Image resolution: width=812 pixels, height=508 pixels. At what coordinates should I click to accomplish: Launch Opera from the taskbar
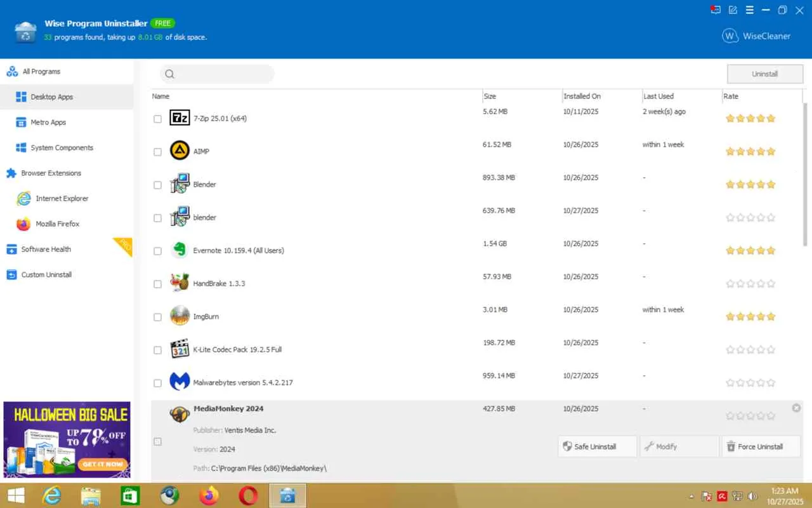(248, 495)
